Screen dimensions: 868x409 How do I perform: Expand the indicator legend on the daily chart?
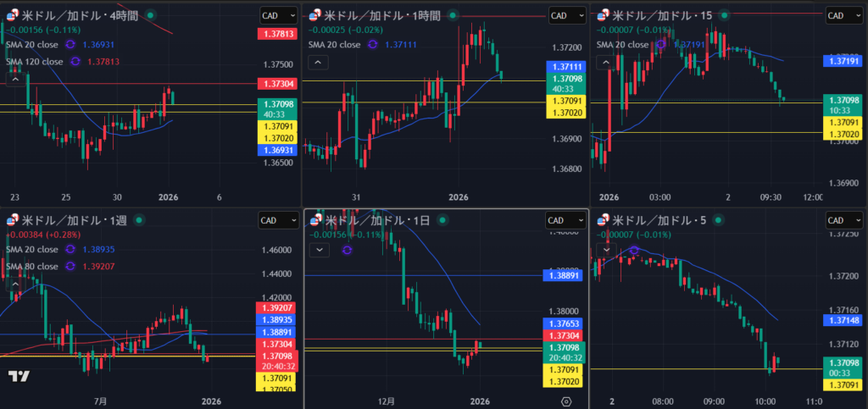(318, 250)
